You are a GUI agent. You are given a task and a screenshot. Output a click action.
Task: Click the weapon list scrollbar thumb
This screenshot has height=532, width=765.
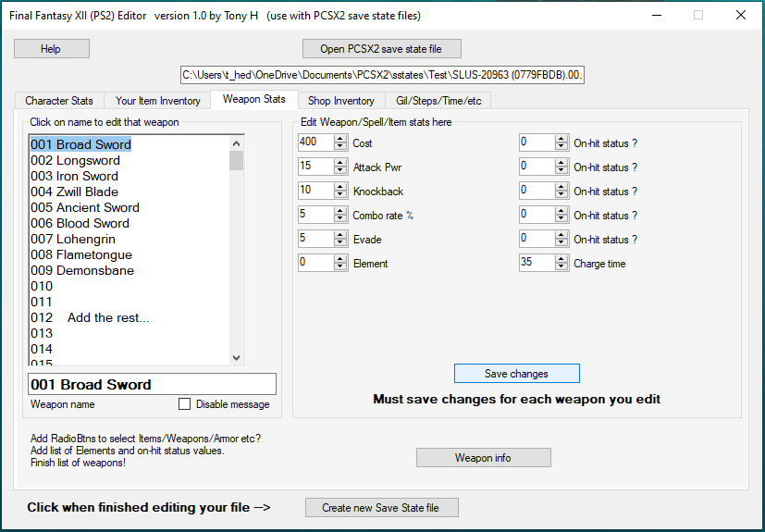236,161
